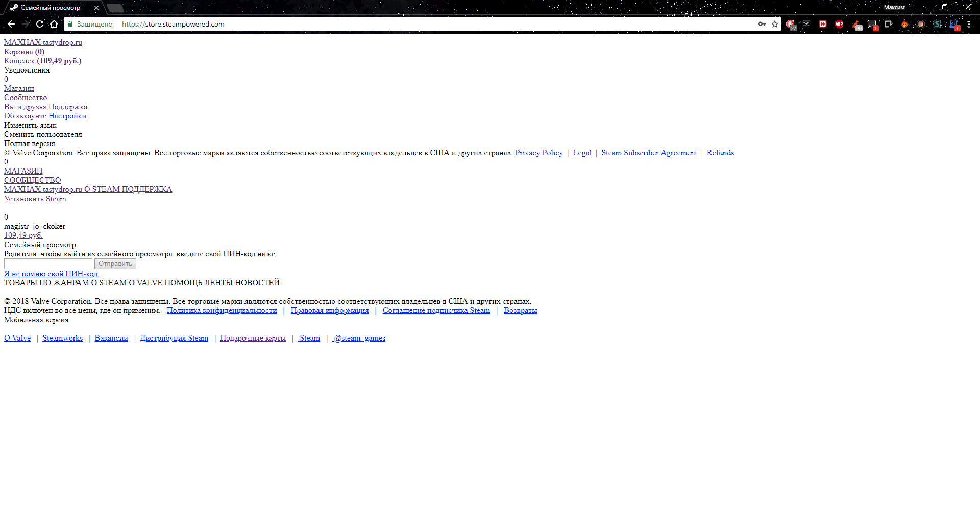This screenshot has height=531, width=980.
Task: Click the grey square-with-arrow extension icon
Action: [888, 24]
